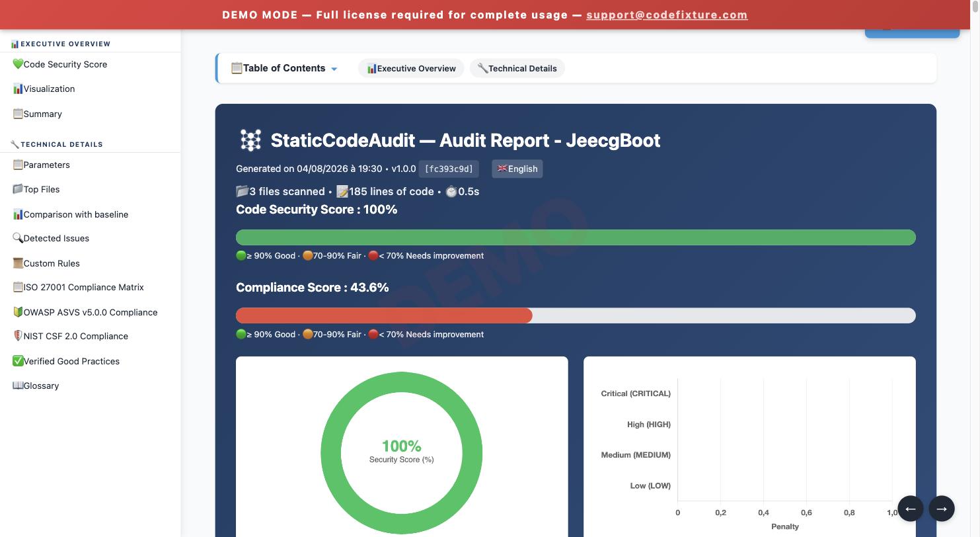Click the StaticCodeAudit molecule logo icon
This screenshot has width=980, height=537.
point(250,140)
